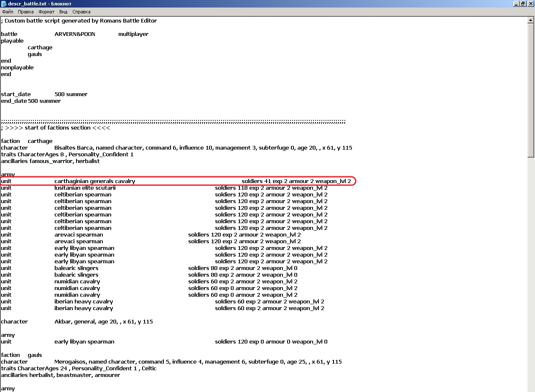
Task: Click the scrollbar up arrow
Action: click(x=531, y=20)
